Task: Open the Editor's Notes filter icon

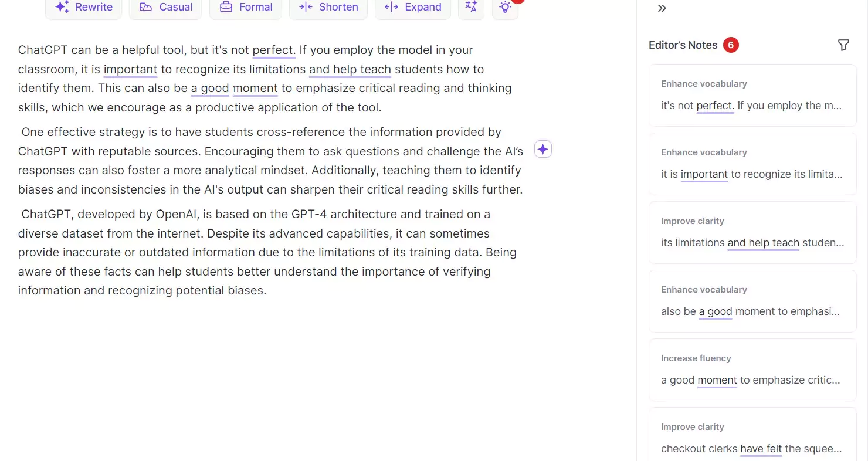Action: pos(843,45)
